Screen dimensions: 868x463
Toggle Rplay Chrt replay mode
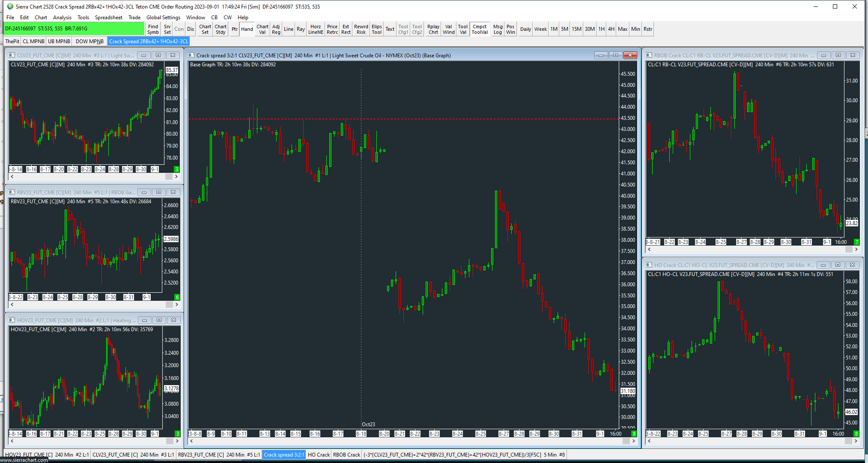point(433,29)
